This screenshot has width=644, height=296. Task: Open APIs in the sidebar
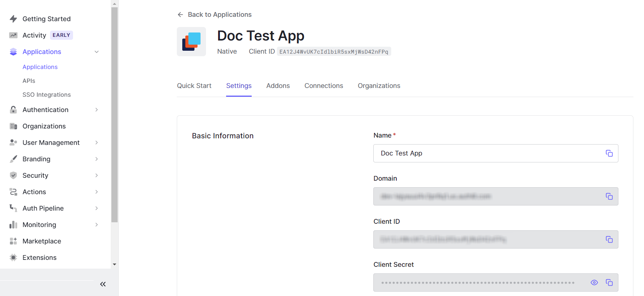[29, 81]
